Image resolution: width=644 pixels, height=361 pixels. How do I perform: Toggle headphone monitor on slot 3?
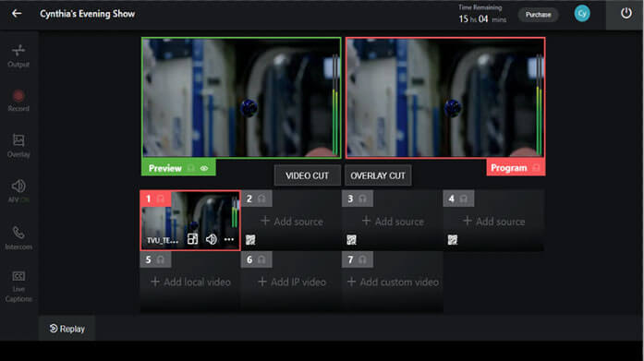pyautogui.click(x=362, y=199)
